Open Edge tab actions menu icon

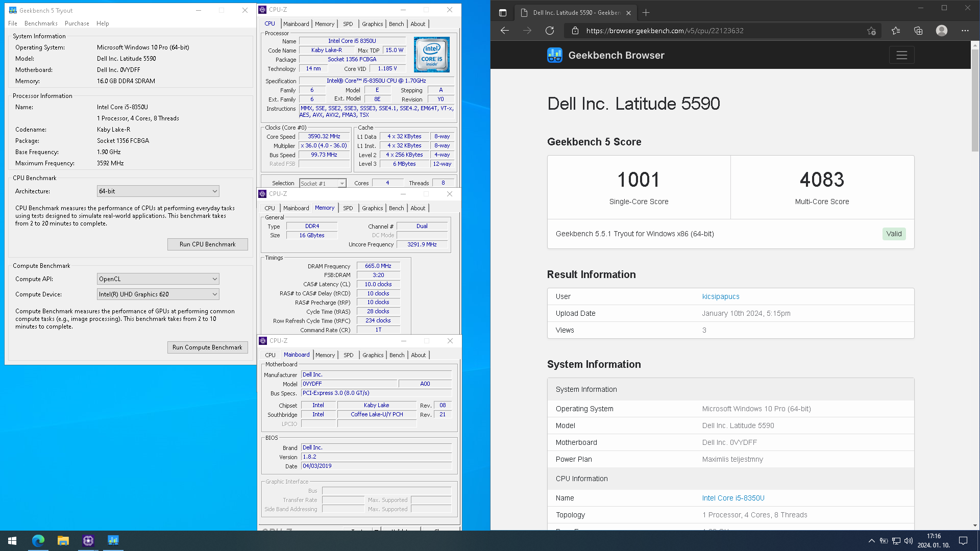502,13
